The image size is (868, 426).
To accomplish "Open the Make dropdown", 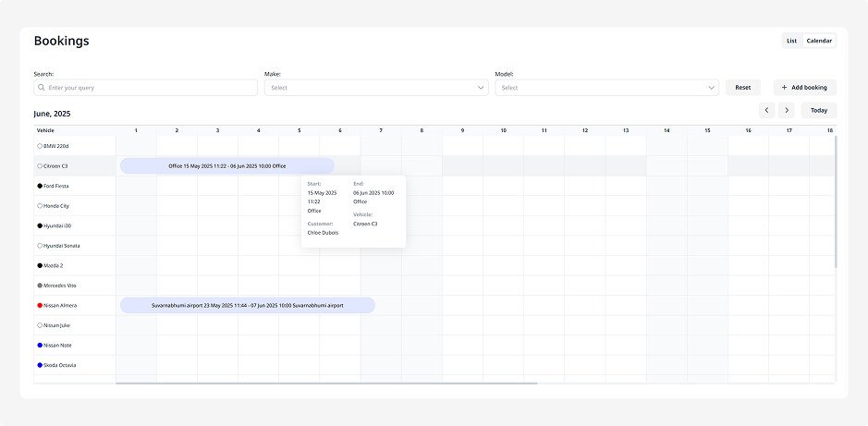I will coord(375,88).
